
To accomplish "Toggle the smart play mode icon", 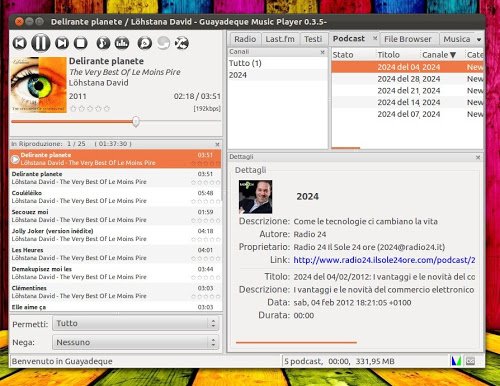I will 145,43.
